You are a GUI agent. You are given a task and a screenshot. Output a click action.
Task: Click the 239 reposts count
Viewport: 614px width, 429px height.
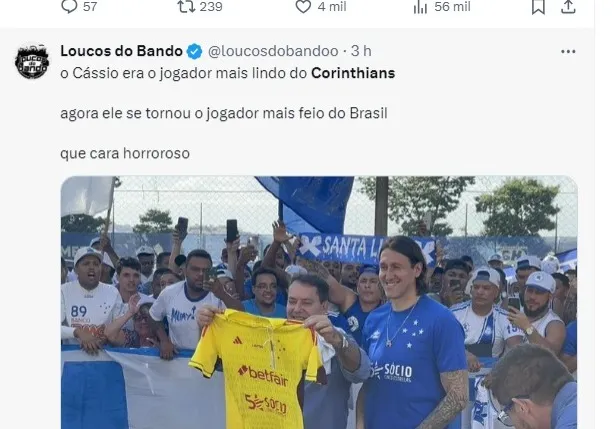click(211, 7)
